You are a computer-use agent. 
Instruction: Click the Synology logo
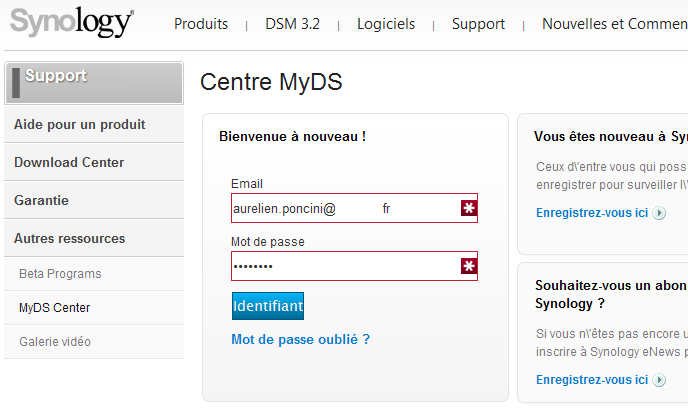pos(71,23)
